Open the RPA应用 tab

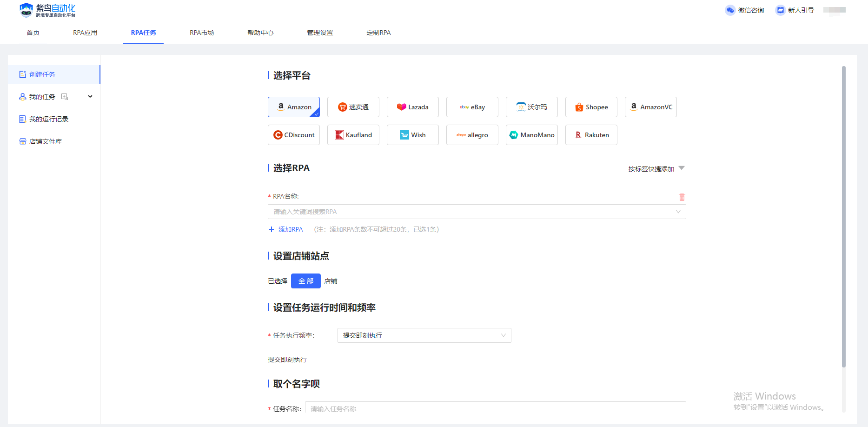85,33
